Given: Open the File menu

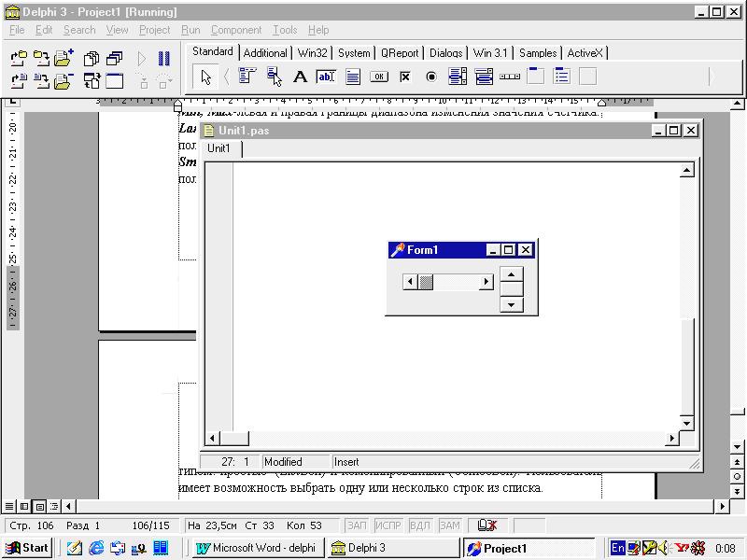Looking at the screenshot, I should (17, 30).
